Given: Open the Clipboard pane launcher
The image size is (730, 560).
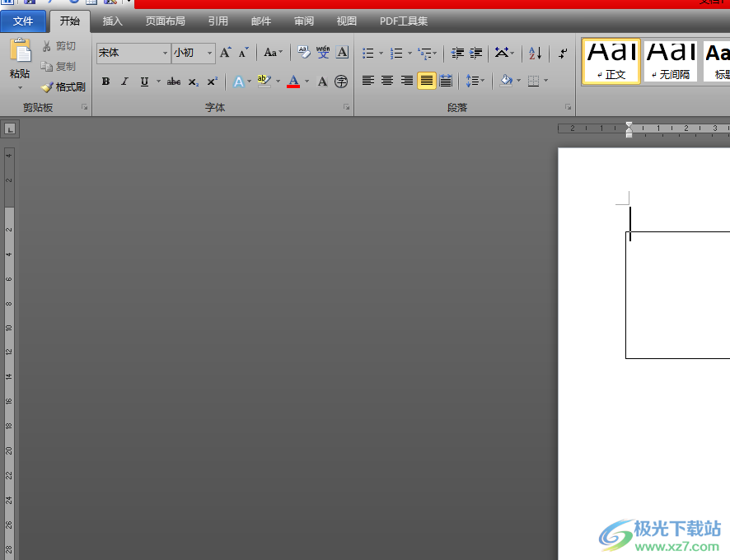Looking at the screenshot, I should click(x=85, y=107).
